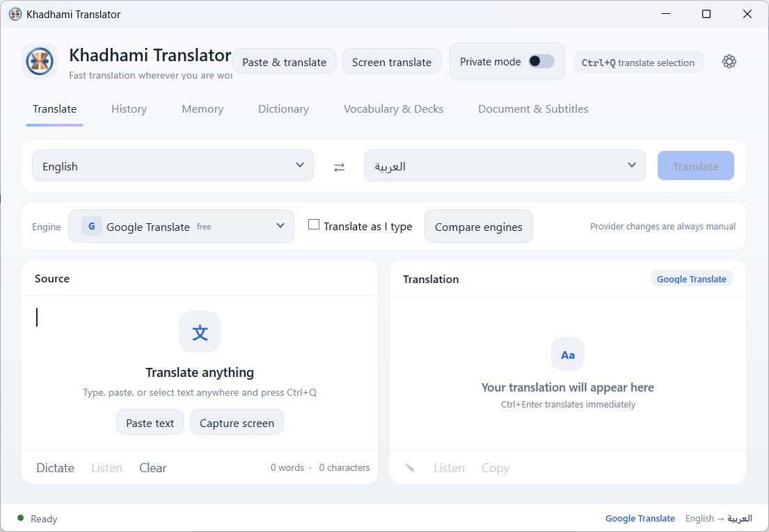Clear the source text

click(x=152, y=468)
